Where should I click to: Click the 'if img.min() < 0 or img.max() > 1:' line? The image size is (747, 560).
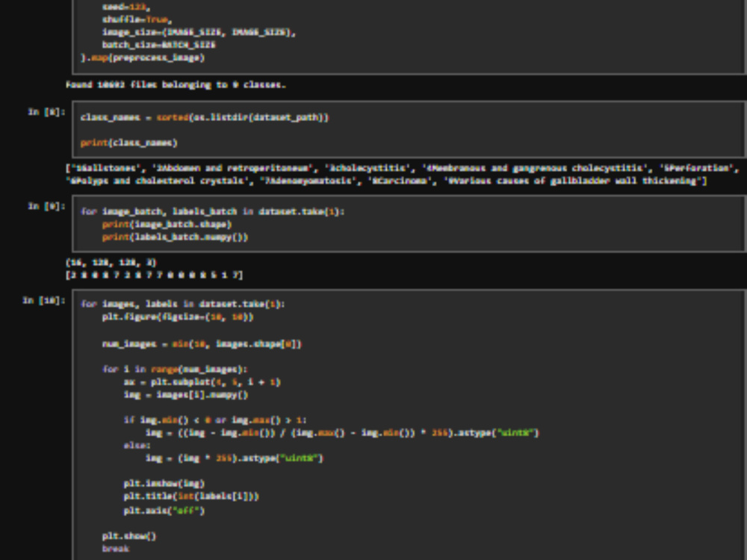pyautogui.click(x=215, y=420)
